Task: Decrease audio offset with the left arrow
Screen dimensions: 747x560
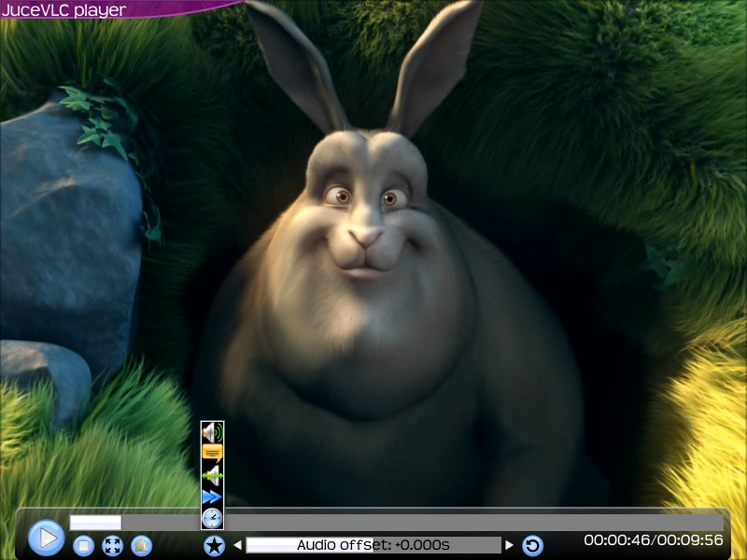Action: coord(238,545)
